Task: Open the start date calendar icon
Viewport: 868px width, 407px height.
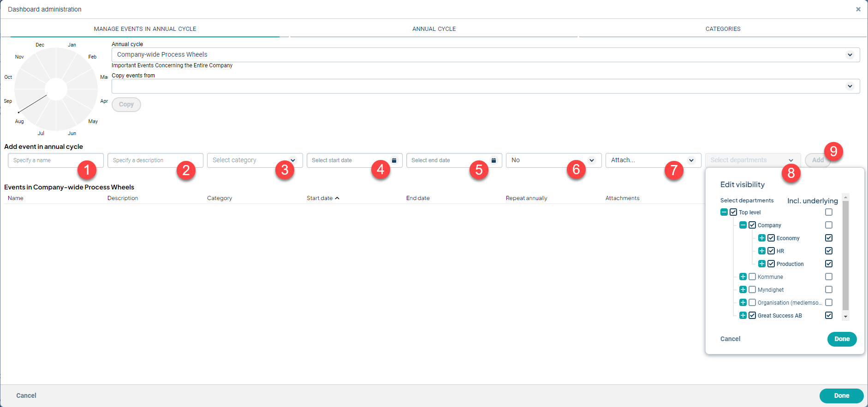Action: coord(394,160)
